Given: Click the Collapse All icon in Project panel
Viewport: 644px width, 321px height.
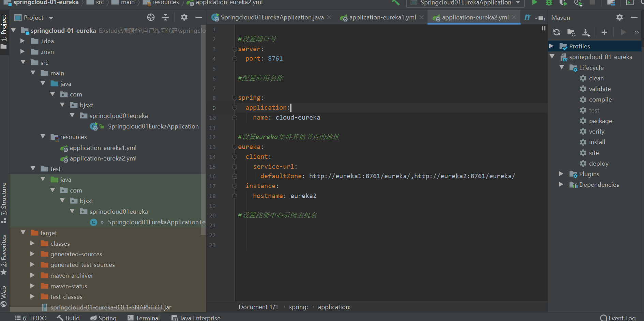Looking at the screenshot, I should click(166, 17).
